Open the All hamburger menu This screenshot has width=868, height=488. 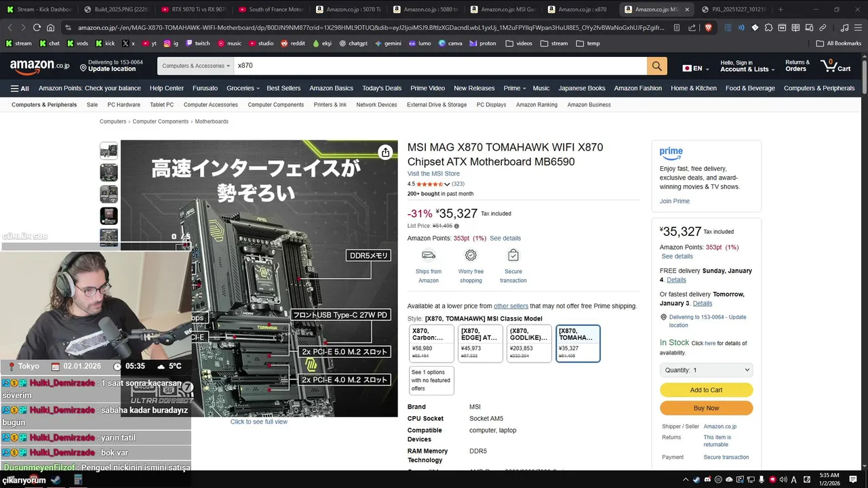[20, 88]
